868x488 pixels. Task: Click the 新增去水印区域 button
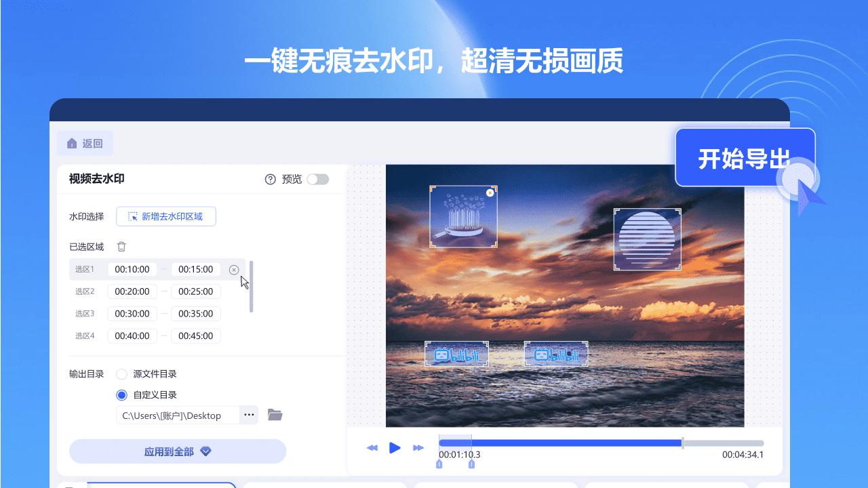coord(166,216)
